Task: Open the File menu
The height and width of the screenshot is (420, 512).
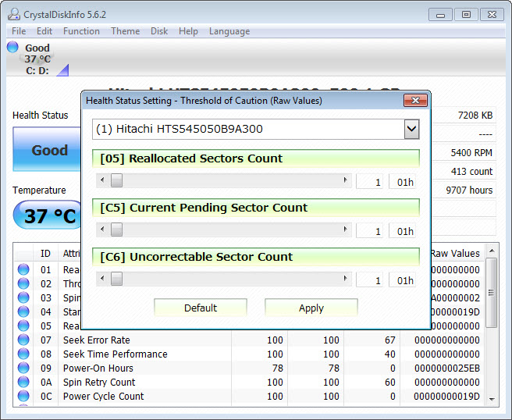Action: click(x=19, y=31)
